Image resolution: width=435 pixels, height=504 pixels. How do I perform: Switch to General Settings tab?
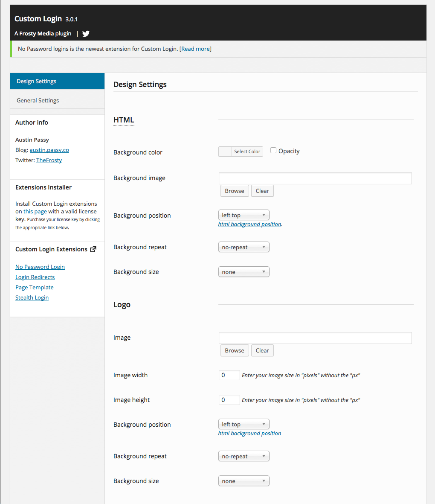pyautogui.click(x=57, y=100)
